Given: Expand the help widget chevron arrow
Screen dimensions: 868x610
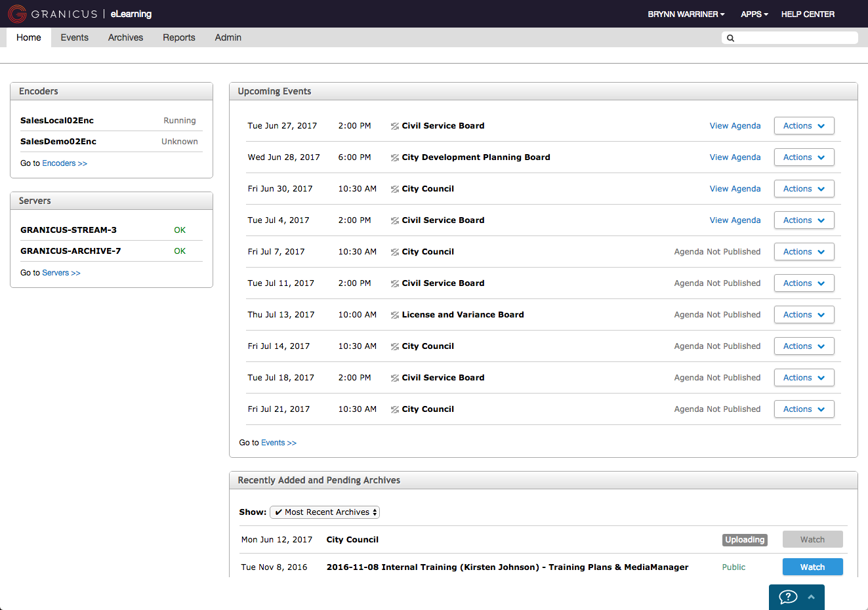Looking at the screenshot, I should click(x=812, y=597).
